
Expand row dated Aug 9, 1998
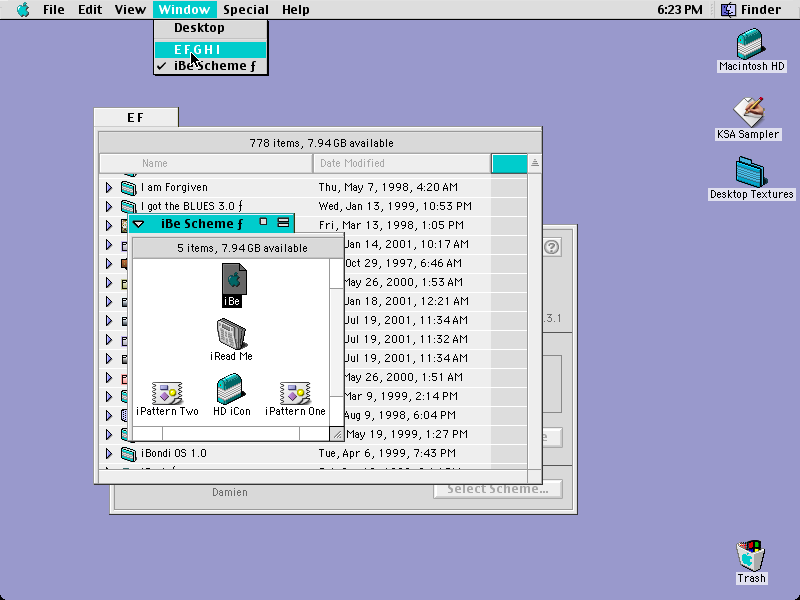[109, 415]
